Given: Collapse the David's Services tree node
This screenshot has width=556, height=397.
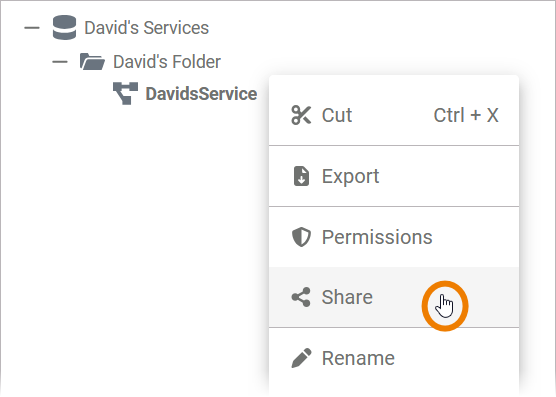Looking at the screenshot, I should 32,28.
